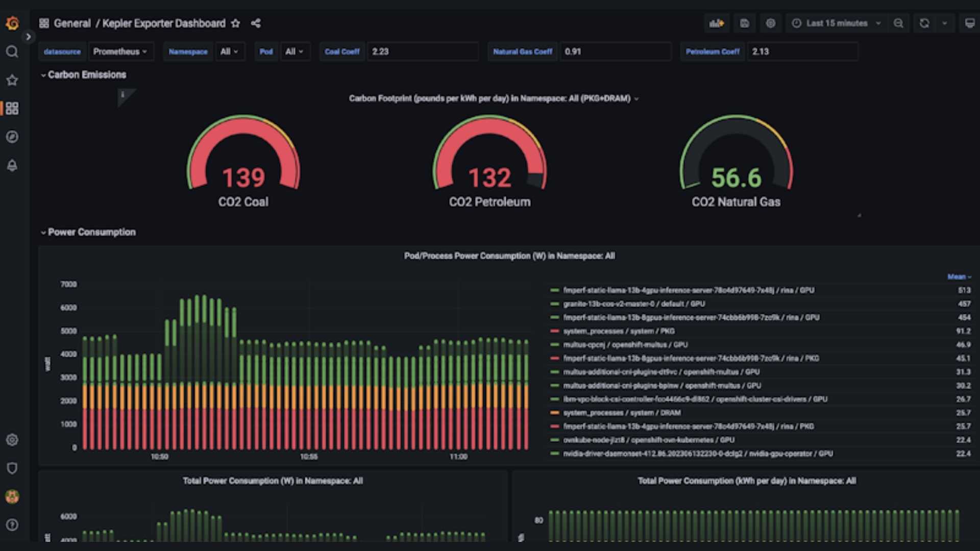The height and width of the screenshot is (551, 980).
Task: Open Total Power Consumption (W) panel title
Action: (273, 481)
